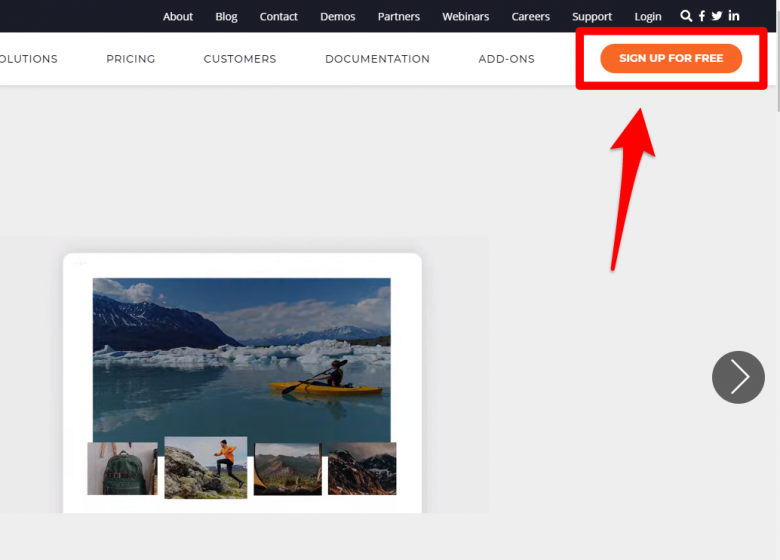Click the Login link
This screenshot has width=780, height=560.
pos(648,16)
